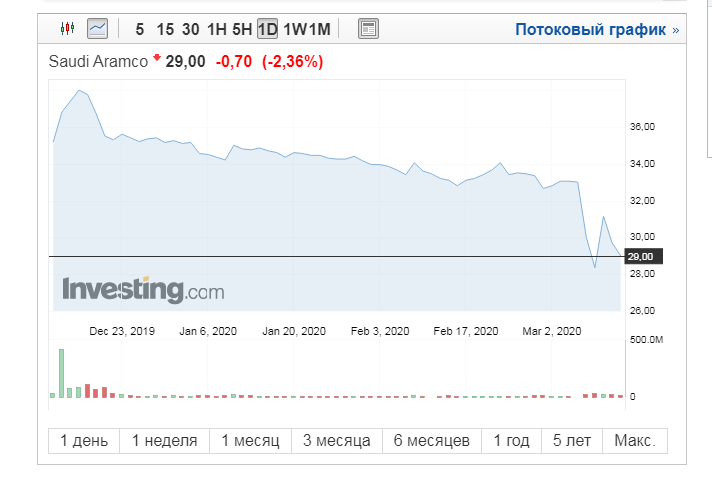Click the Mar 2, 2020 date label
The width and height of the screenshot is (712, 477).
point(552,331)
